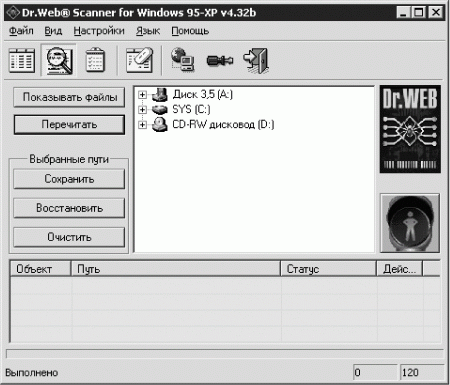The image size is (450, 385).
Task: Click the globe and computer update icon
Action: click(182, 60)
